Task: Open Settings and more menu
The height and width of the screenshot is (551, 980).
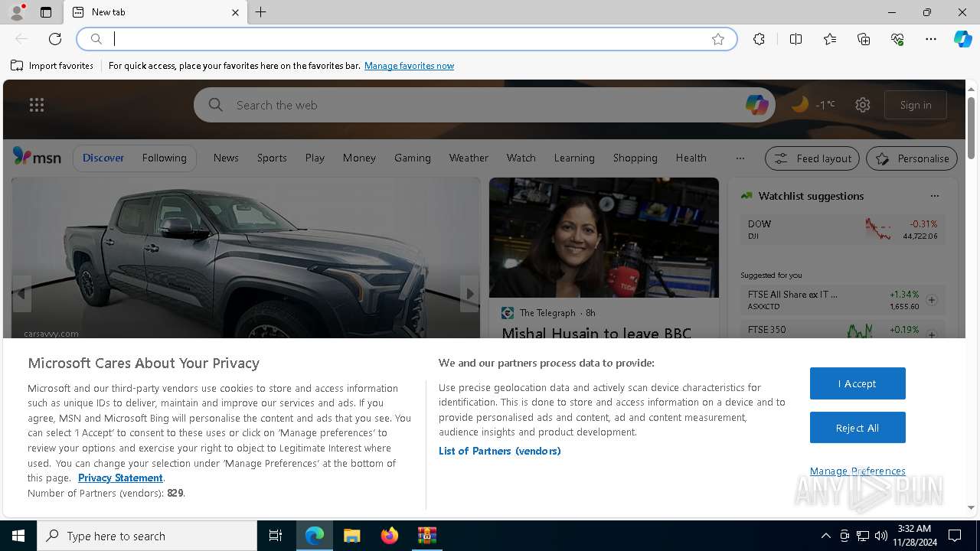Action: 931,39
